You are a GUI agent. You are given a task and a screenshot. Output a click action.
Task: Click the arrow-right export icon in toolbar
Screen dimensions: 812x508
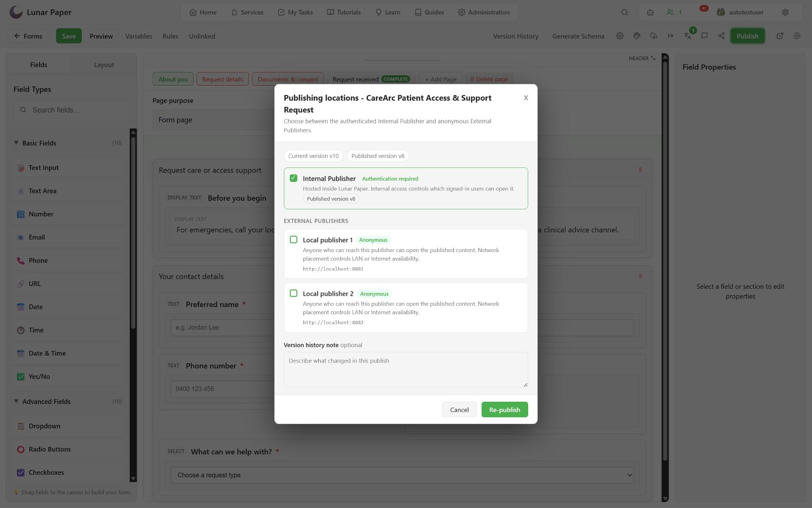[671, 36]
